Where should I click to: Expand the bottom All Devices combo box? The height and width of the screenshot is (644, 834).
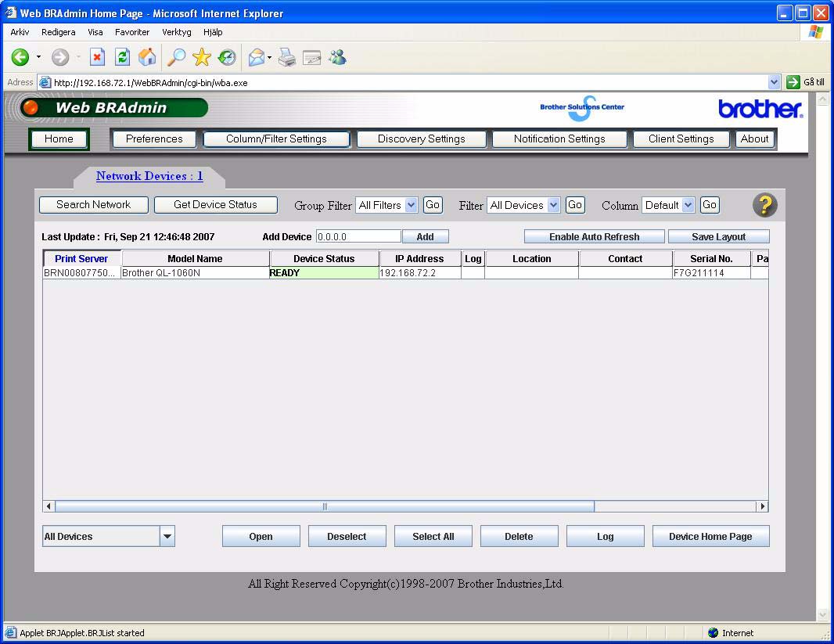click(x=167, y=536)
